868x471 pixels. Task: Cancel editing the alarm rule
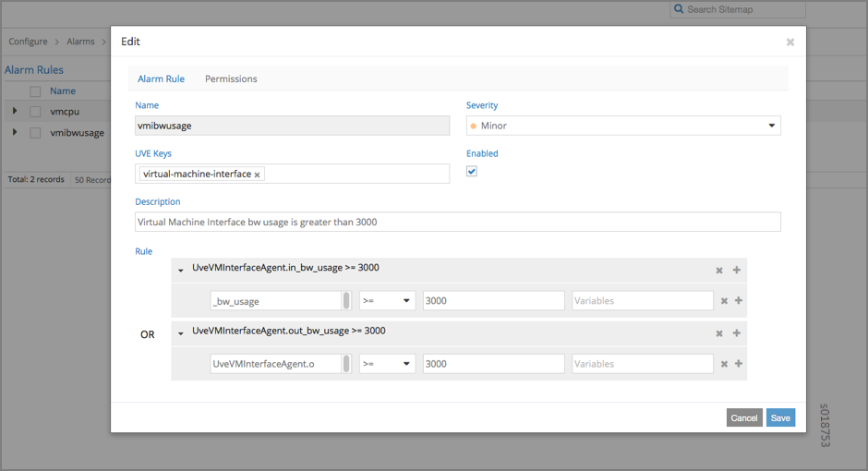[743, 418]
